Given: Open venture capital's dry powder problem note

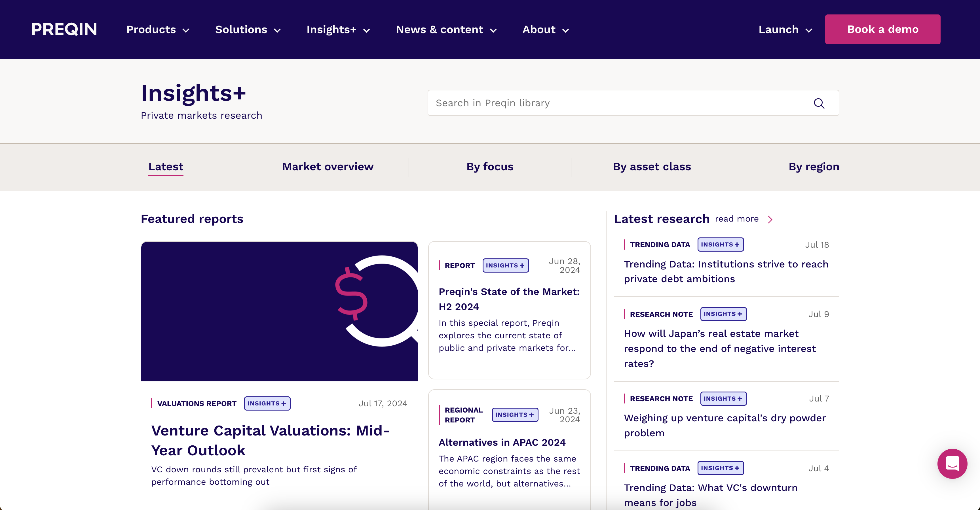Looking at the screenshot, I should (x=725, y=426).
